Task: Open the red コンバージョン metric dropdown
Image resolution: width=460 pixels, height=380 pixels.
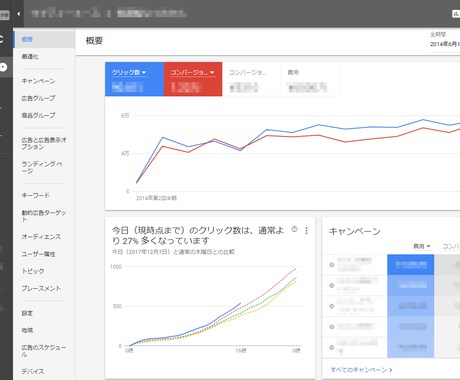Action: click(192, 72)
